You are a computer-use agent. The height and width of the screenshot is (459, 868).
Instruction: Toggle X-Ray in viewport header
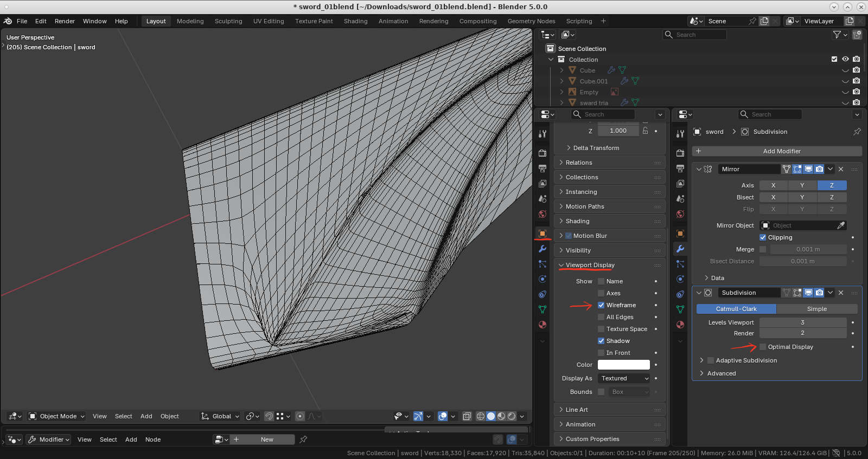467,416
